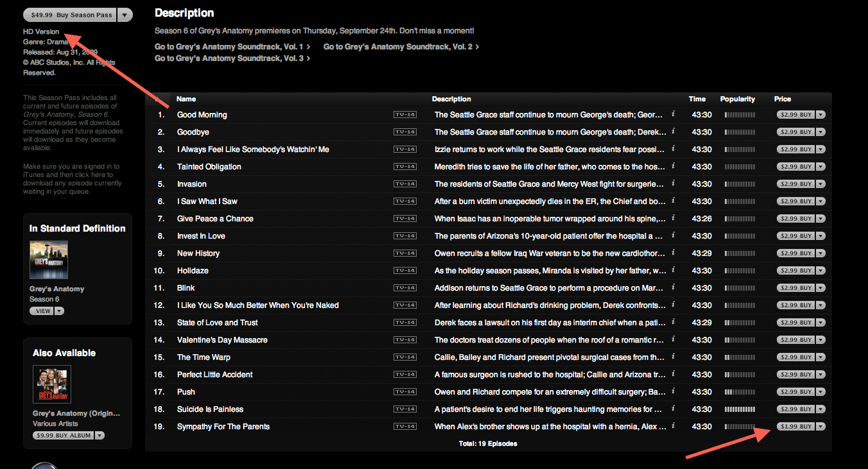Buy Sympathy For The Parents for $1.99

tap(796, 427)
